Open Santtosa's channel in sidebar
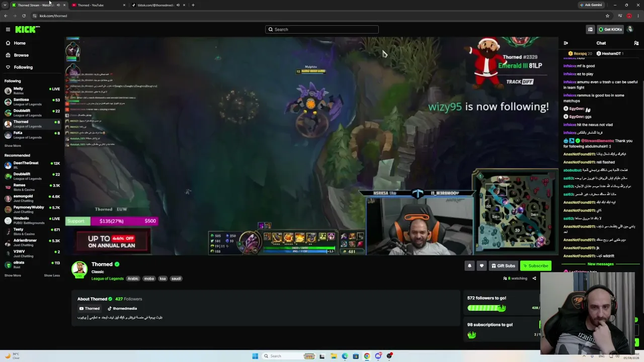Viewport: 644px width, 362px height. (x=32, y=102)
